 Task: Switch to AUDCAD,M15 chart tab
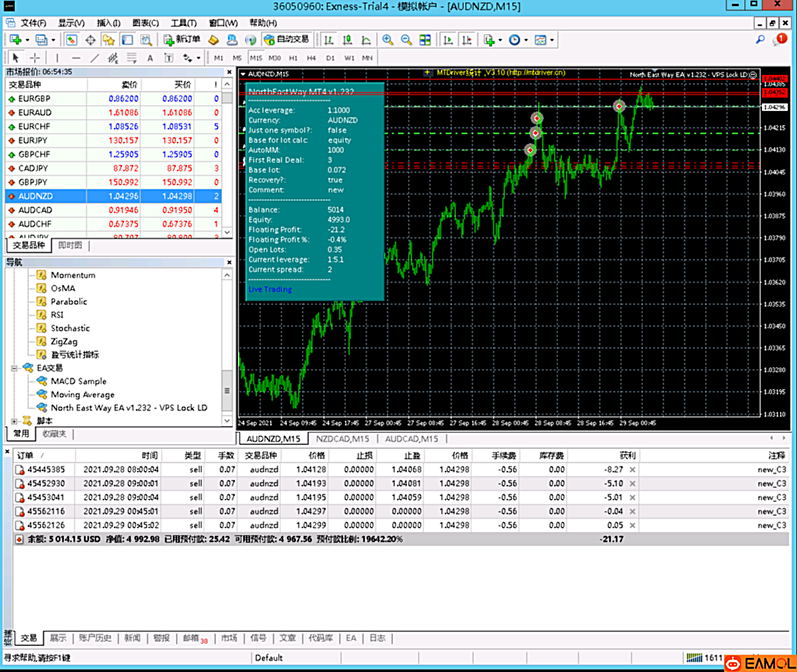tap(411, 439)
